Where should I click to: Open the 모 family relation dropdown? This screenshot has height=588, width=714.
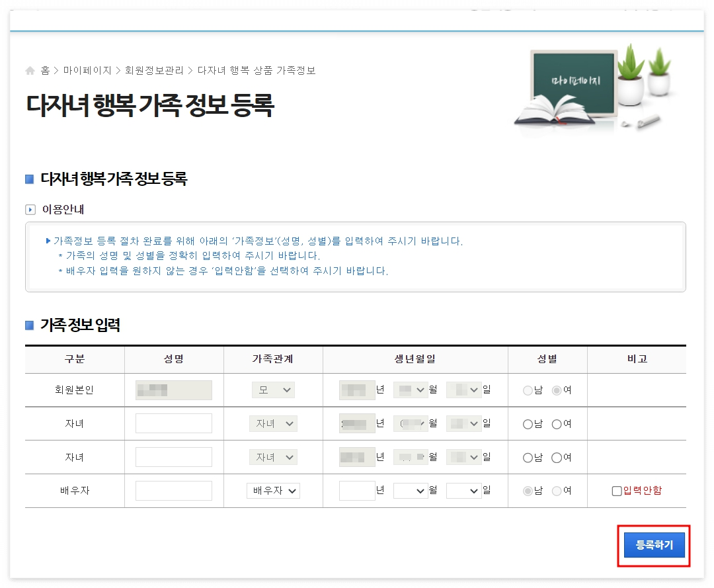point(273,390)
